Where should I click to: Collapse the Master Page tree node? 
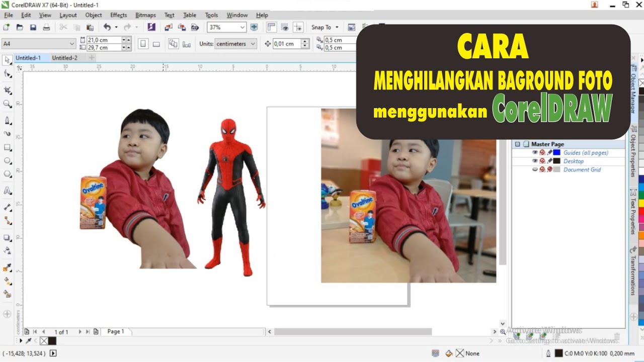[517, 144]
